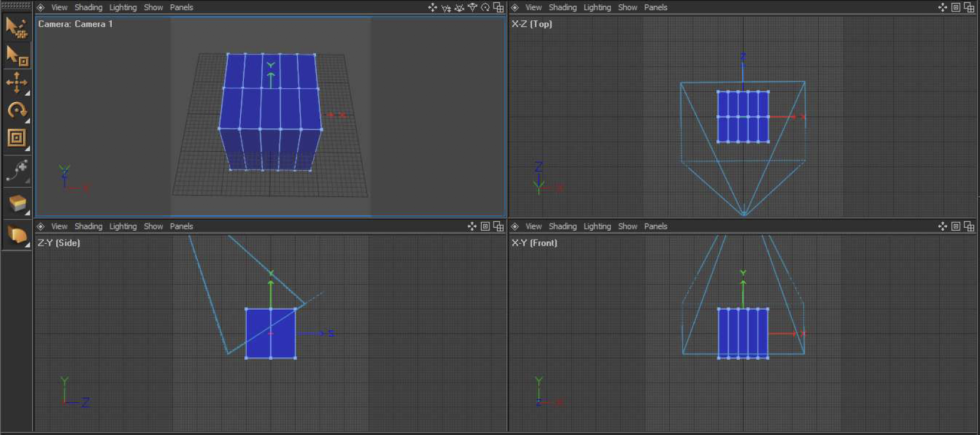Open Panels dropdown in the Side viewport
This screenshot has width=980, height=435.
click(x=181, y=226)
